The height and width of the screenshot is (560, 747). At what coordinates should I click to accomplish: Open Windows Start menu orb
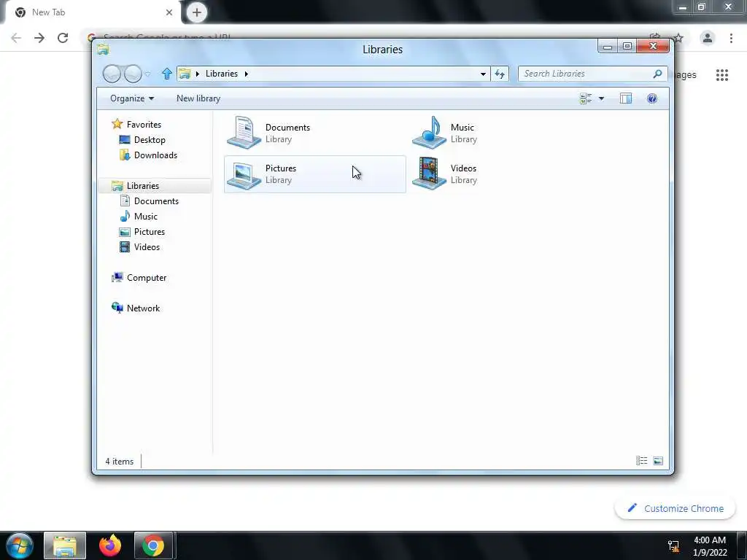coord(20,545)
